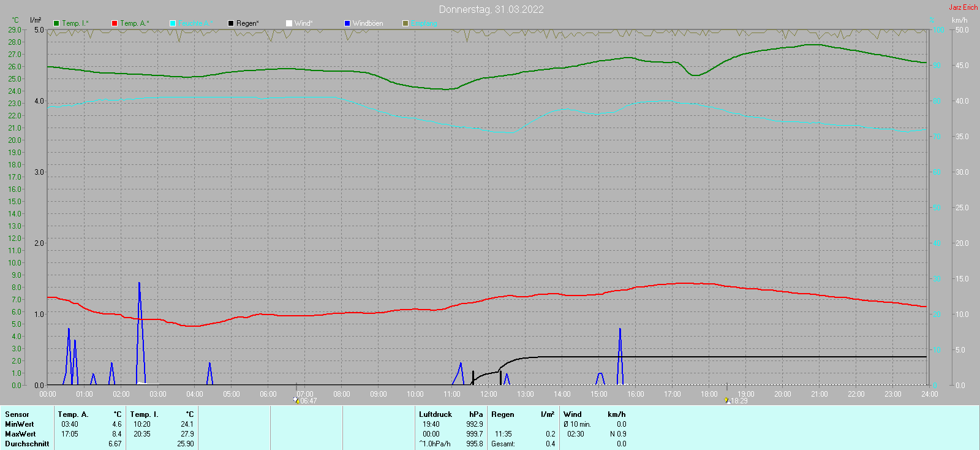This screenshot has width=980, height=450.
Task: Click the Sensor header in table
Action: point(17,414)
